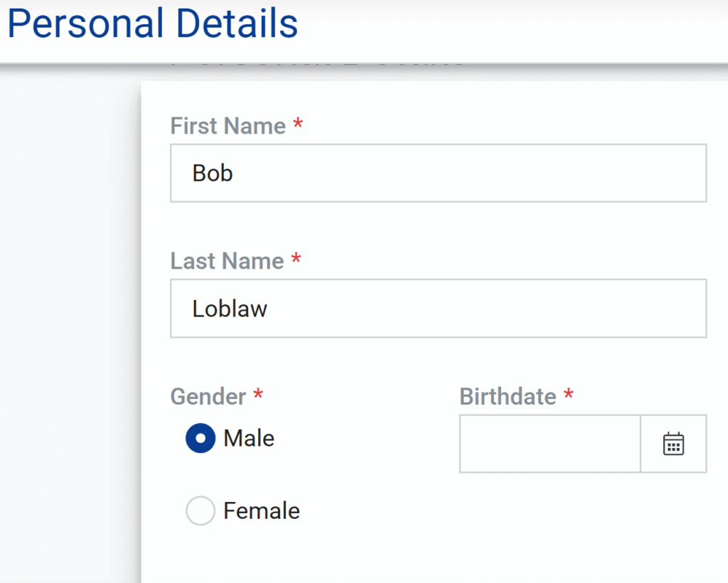Click the 'Female' option label text

coord(262,510)
